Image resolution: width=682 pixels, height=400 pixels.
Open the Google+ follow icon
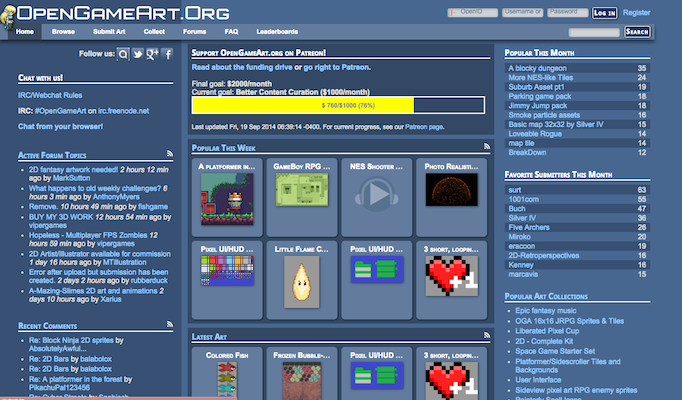(x=152, y=54)
